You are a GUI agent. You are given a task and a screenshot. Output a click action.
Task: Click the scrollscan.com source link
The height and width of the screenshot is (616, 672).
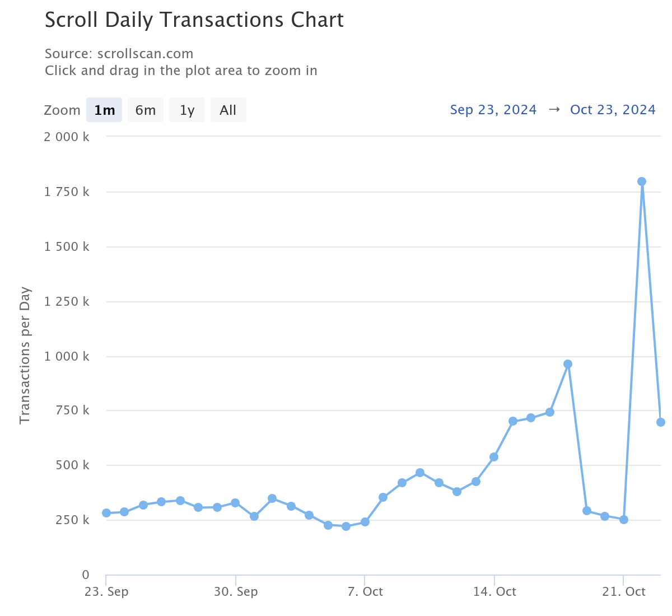click(145, 54)
